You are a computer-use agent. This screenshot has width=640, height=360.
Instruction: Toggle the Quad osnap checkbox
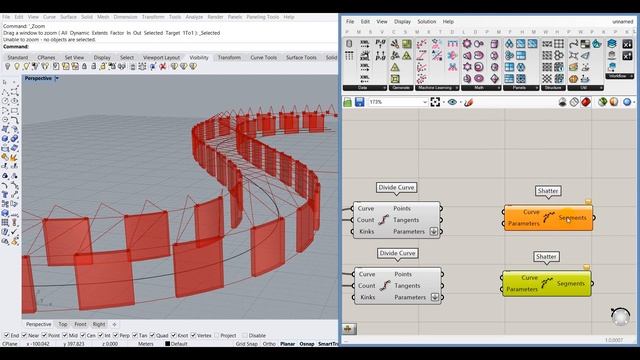coord(152,336)
